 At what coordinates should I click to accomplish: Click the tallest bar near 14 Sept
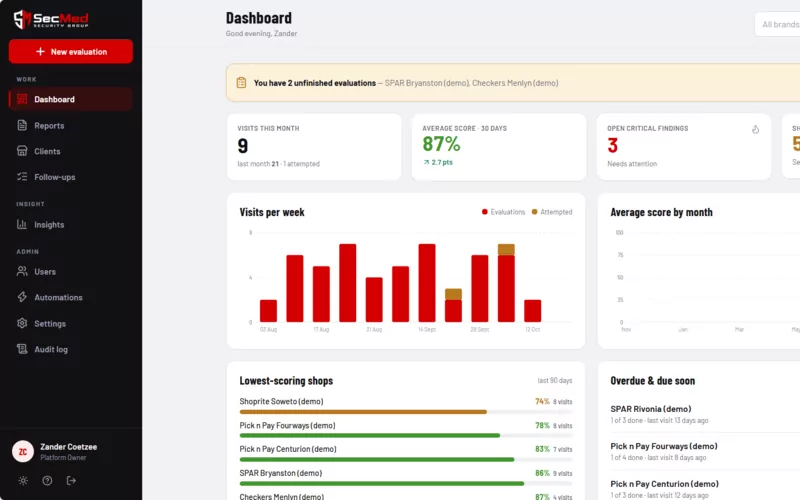pos(427,283)
